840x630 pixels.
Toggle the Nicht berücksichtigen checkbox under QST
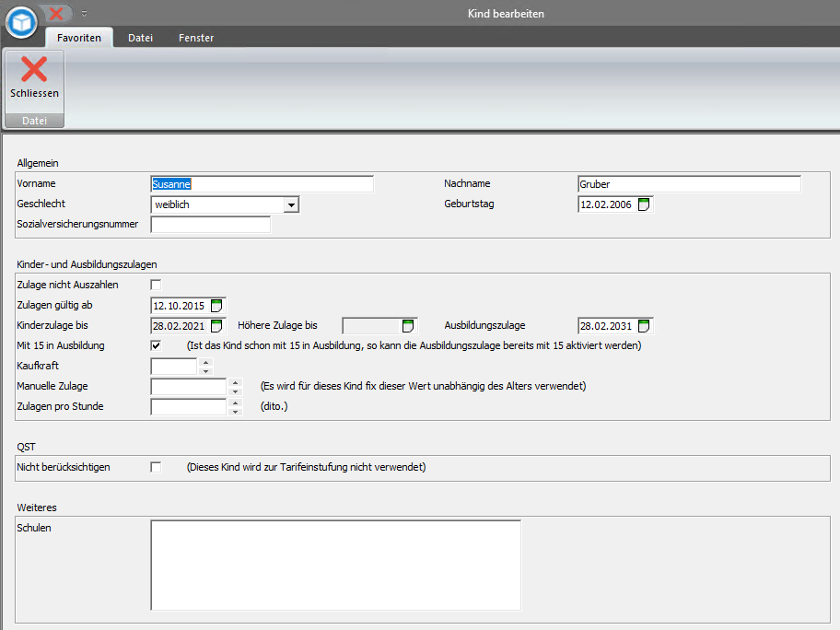click(156, 467)
